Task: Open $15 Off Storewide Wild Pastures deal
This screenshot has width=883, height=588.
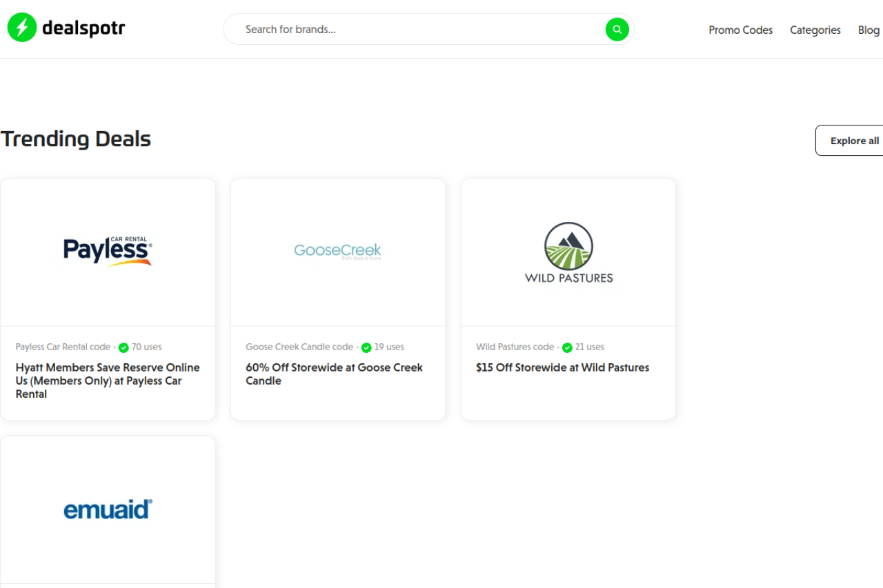Action: [x=562, y=367]
